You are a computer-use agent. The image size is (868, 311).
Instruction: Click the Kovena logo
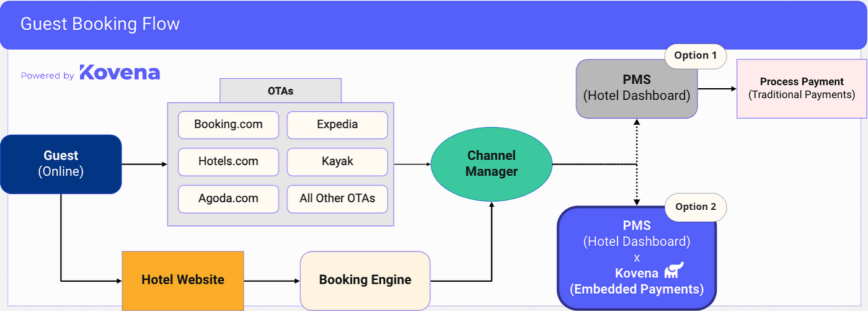(120, 73)
